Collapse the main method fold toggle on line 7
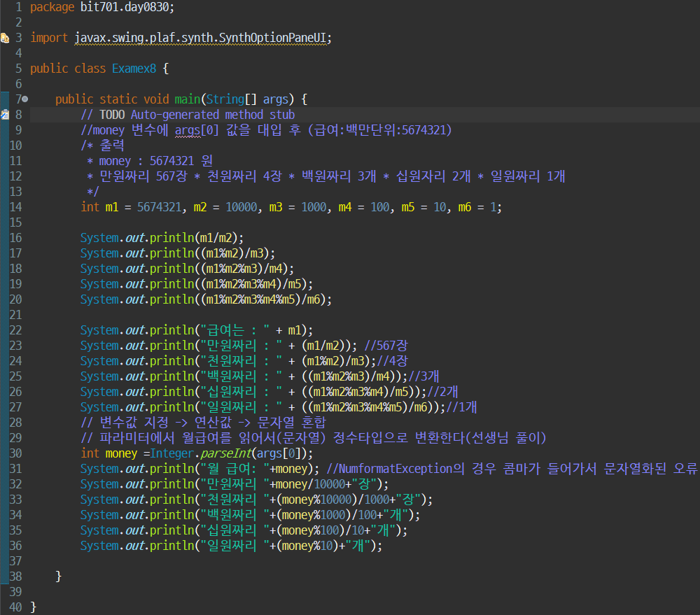The image size is (700, 615). coord(25,99)
